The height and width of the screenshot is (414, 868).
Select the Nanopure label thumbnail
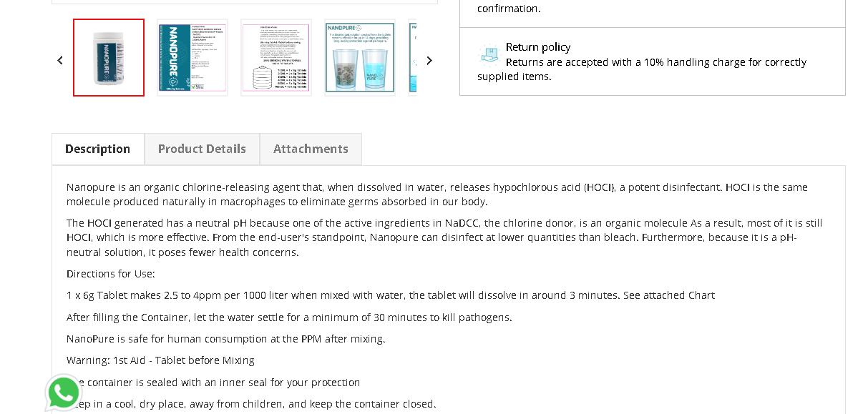coord(192,57)
